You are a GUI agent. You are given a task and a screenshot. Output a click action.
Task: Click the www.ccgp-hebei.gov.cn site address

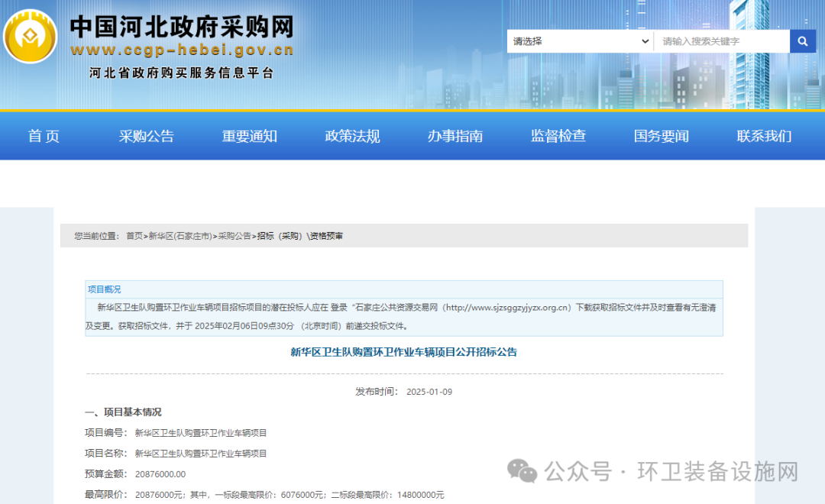(182, 50)
